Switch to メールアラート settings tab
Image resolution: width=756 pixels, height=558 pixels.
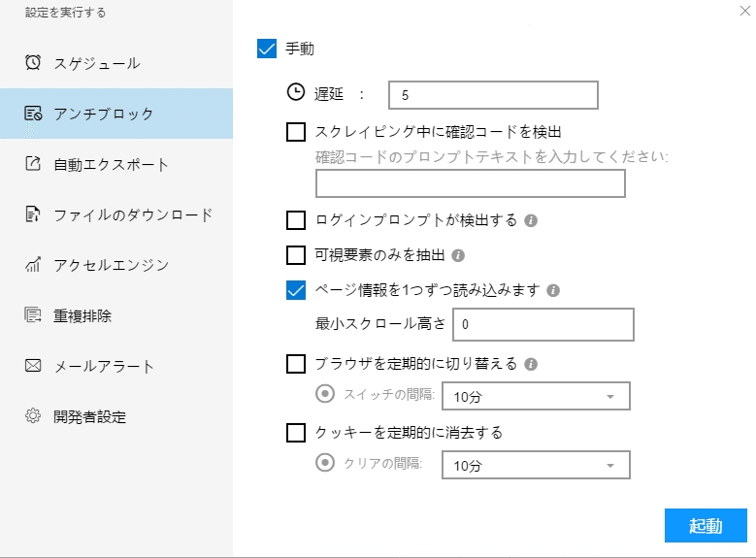coord(104,366)
